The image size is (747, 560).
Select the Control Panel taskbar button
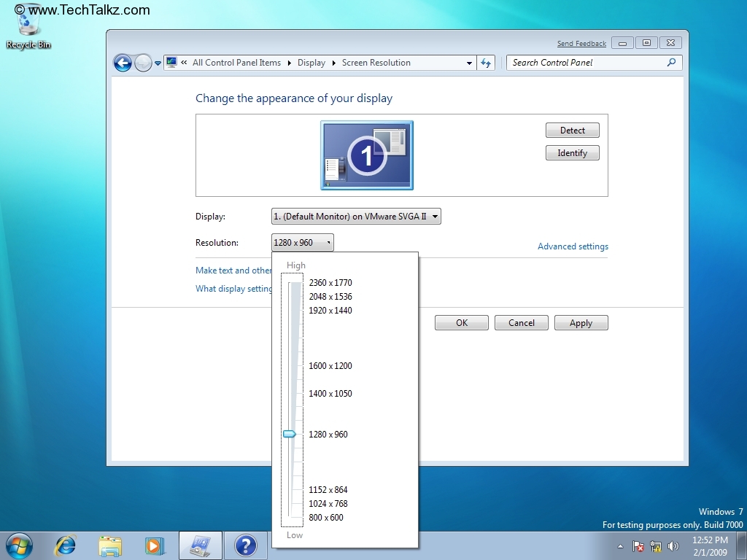[x=200, y=545]
